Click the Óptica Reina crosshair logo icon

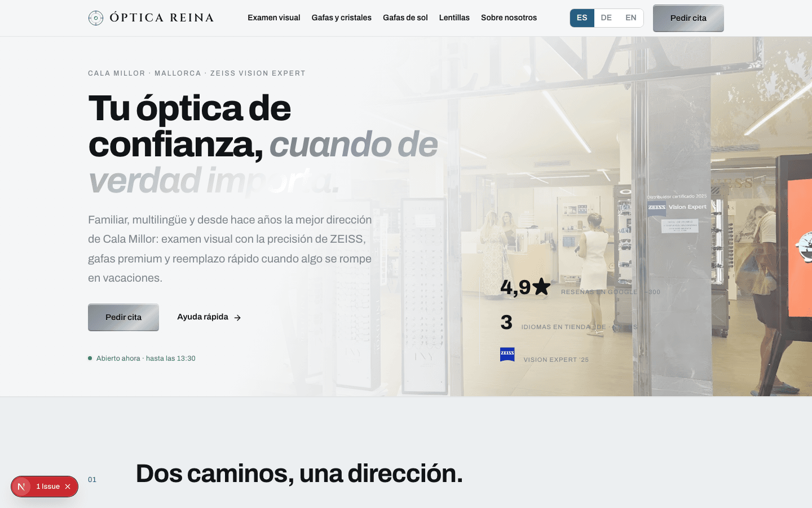coord(96,18)
